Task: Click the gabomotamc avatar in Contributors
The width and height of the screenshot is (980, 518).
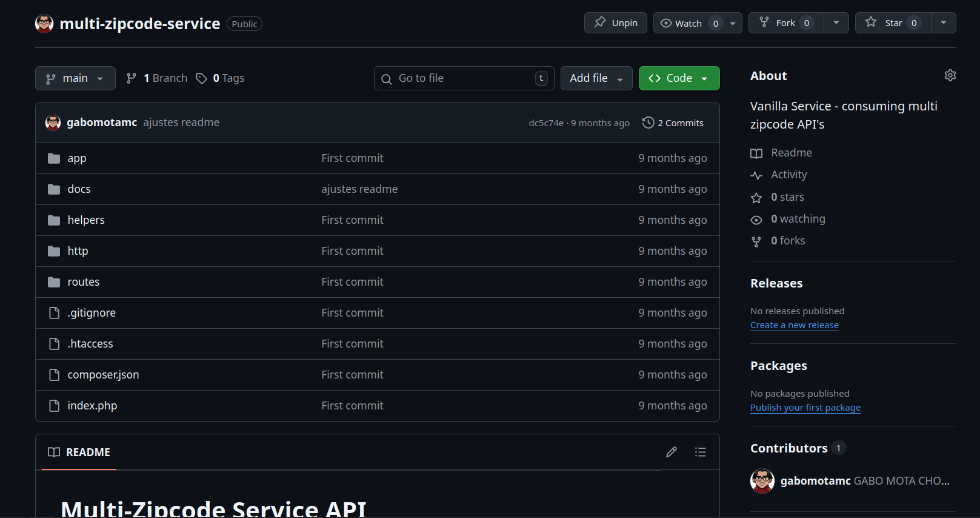Action: pyautogui.click(x=762, y=481)
